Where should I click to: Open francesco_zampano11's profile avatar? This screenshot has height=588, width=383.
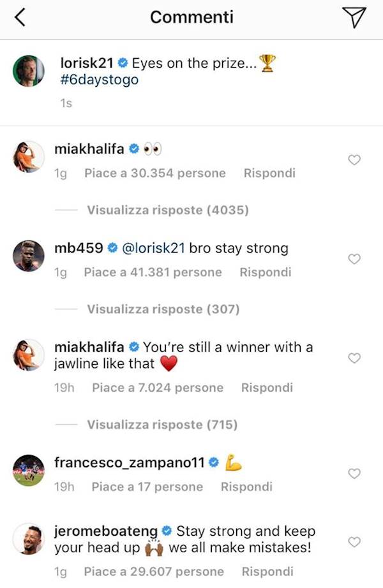click(x=29, y=470)
